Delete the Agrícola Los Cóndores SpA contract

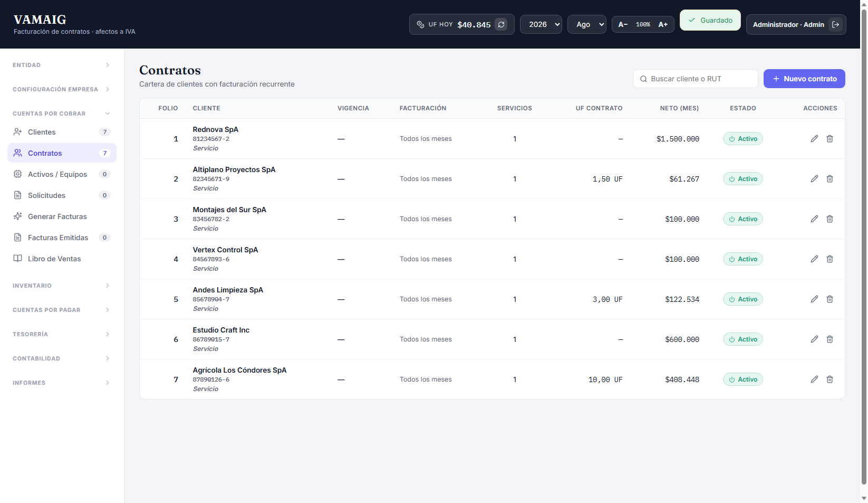(830, 379)
